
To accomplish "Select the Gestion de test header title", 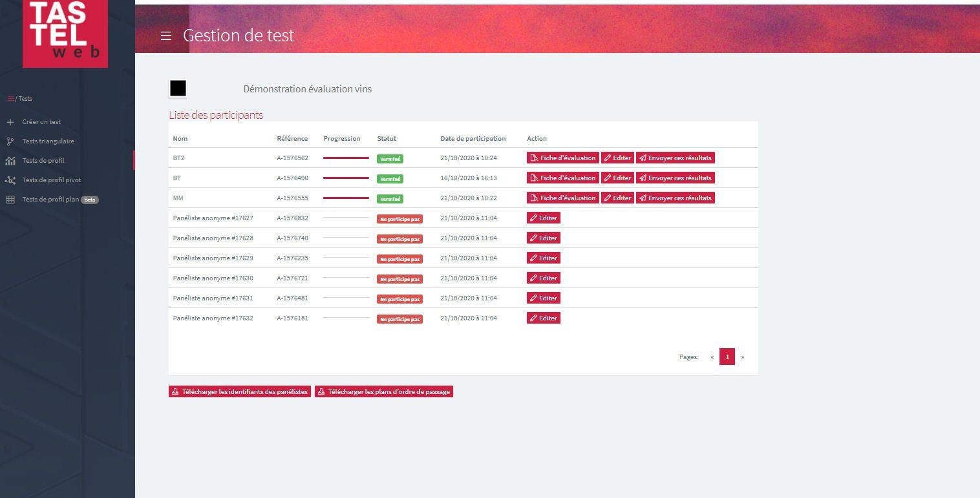I will pyautogui.click(x=239, y=36).
